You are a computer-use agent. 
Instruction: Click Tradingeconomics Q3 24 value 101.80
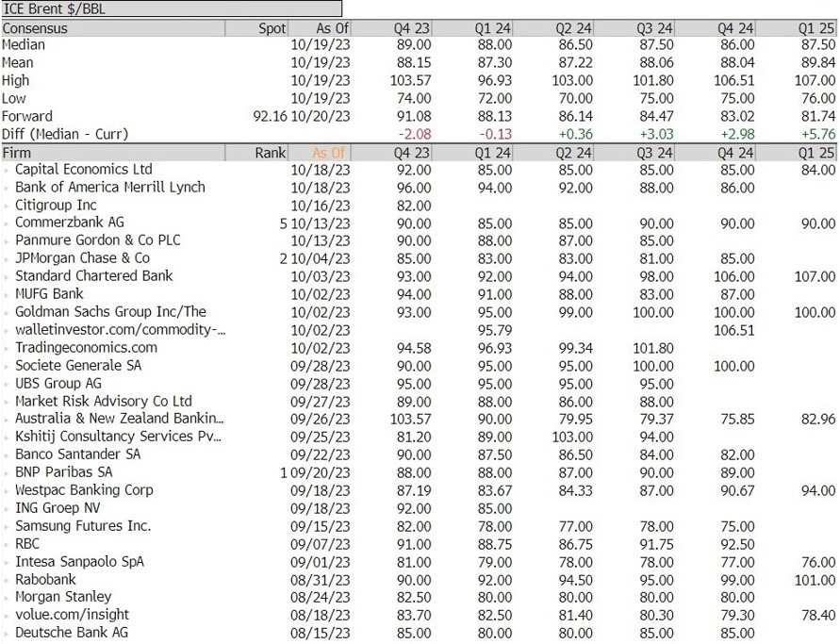coord(653,348)
